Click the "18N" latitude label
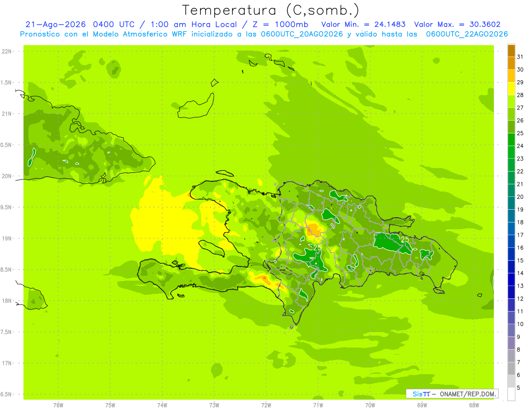Viewport: 532px width, 411px height. (x=7, y=301)
